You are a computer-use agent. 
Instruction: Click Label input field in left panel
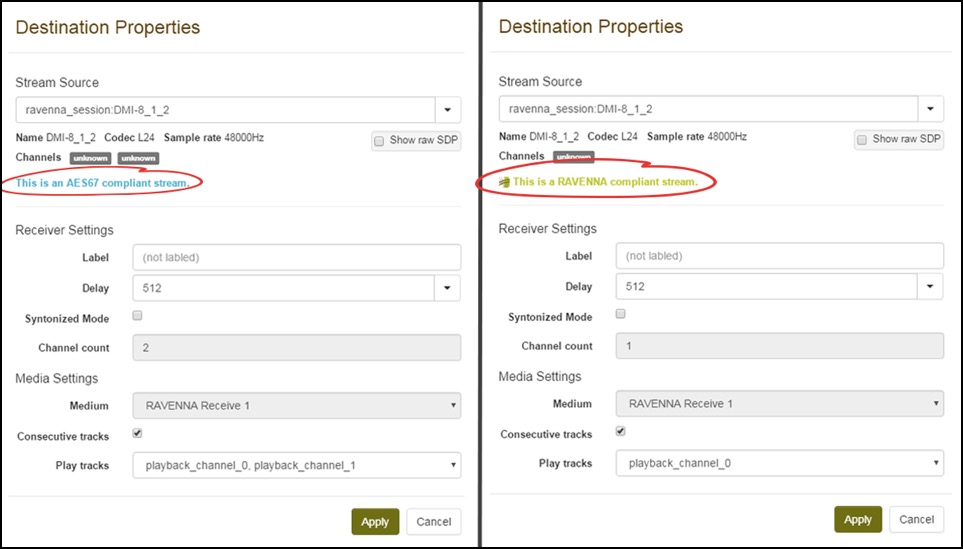(297, 257)
